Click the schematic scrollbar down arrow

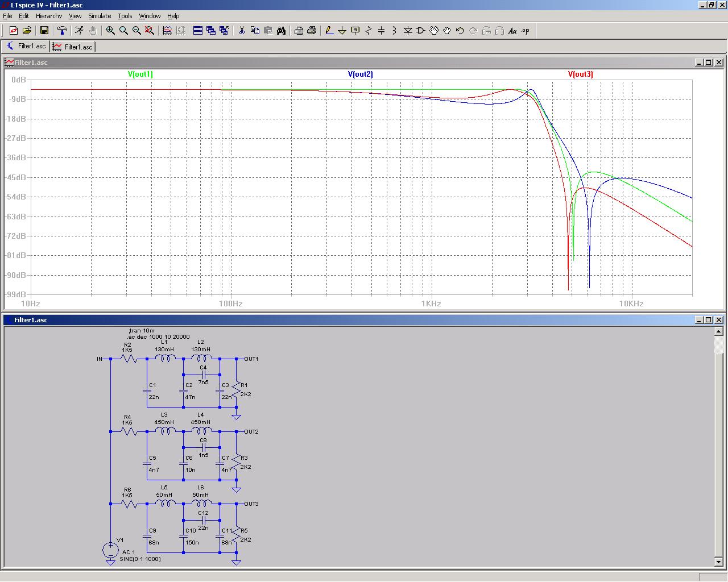click(718, 562)
